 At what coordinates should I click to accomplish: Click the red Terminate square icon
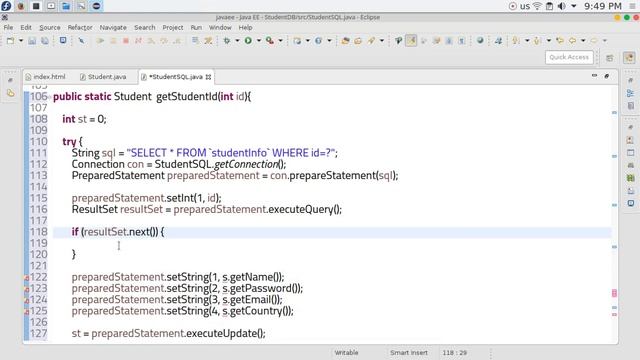pyautogui.click(x=126, y=40)
